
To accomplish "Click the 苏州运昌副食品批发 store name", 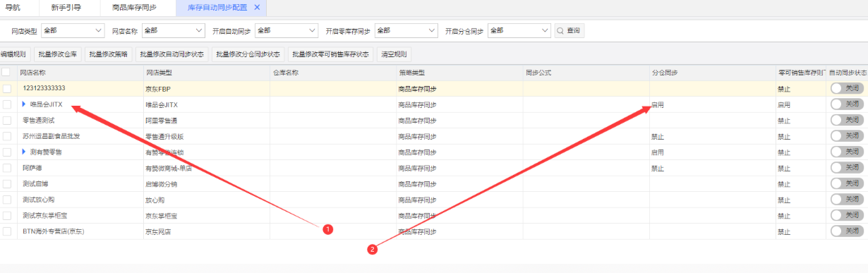I will (x=51, y=136).
